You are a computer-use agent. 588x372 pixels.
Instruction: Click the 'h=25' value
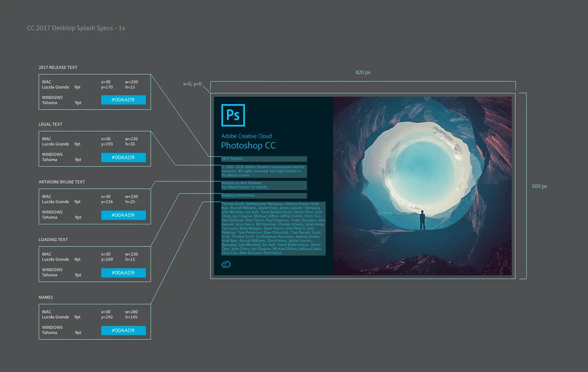click(130, 202)
